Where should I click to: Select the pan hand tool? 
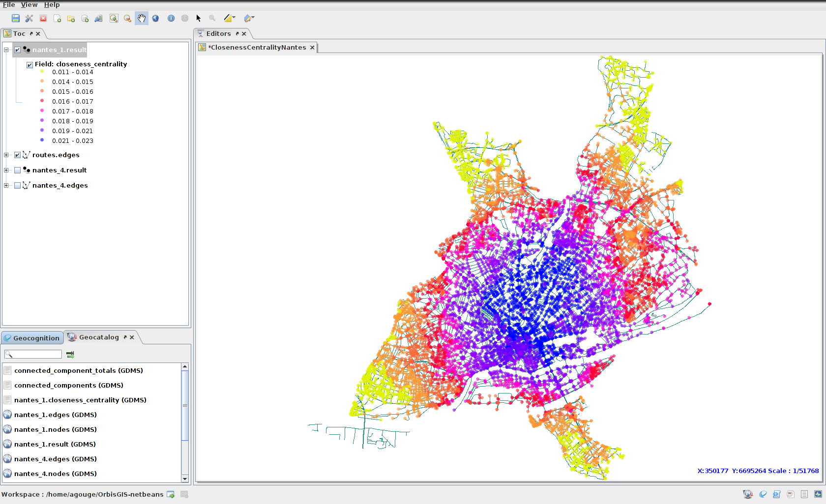tap(142, 18)
